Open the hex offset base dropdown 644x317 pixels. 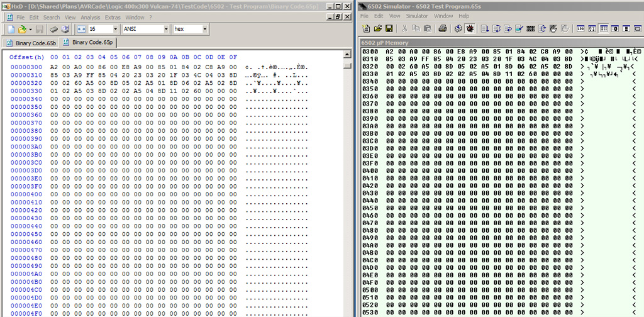coord(205,30)
